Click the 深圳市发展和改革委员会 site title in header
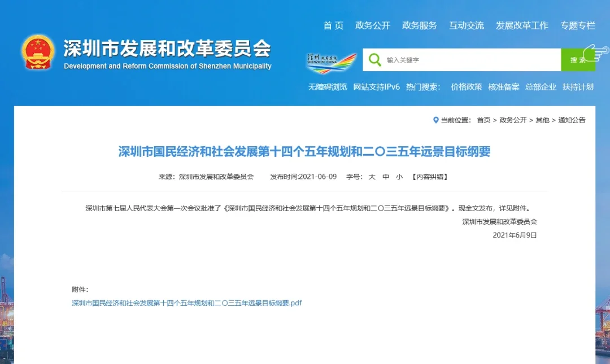This screenshot has width=610, height=364. tap(167, 49)
